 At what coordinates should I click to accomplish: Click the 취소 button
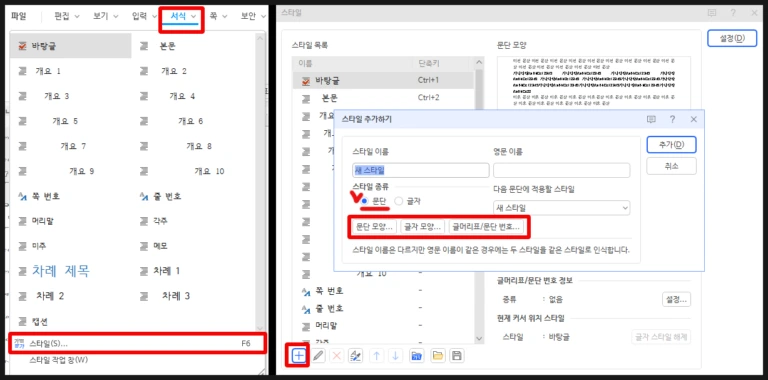pyautogui.click(x=672, y=166)
